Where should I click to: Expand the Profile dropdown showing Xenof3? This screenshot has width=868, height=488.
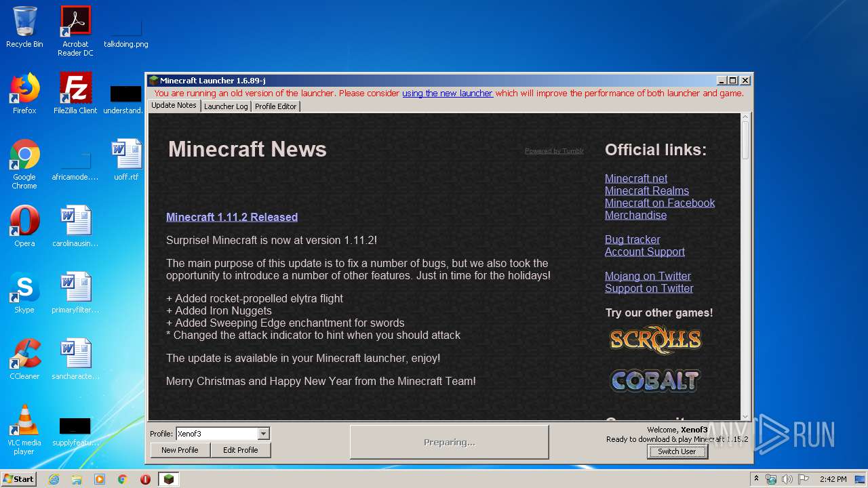(x=264, y=434)
